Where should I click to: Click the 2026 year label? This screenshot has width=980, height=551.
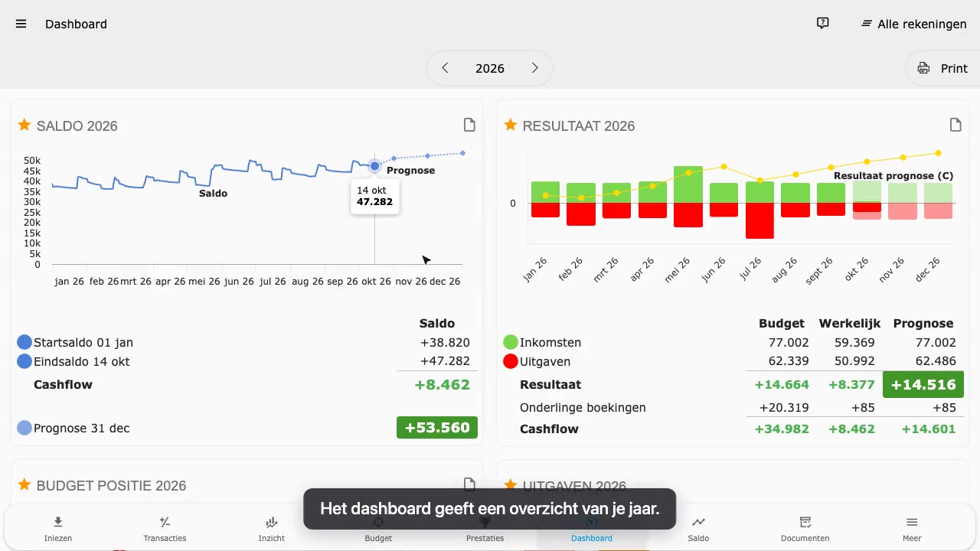coord(490,68)
